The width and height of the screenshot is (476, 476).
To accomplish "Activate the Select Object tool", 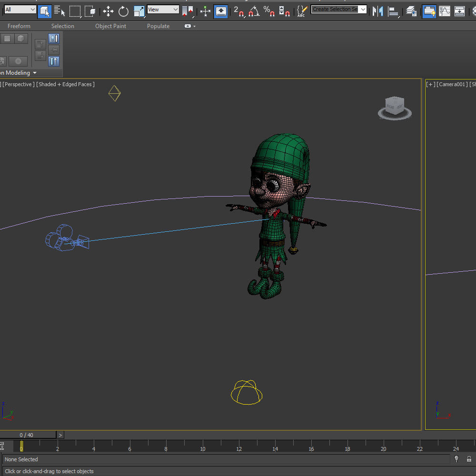I will 45,11.
